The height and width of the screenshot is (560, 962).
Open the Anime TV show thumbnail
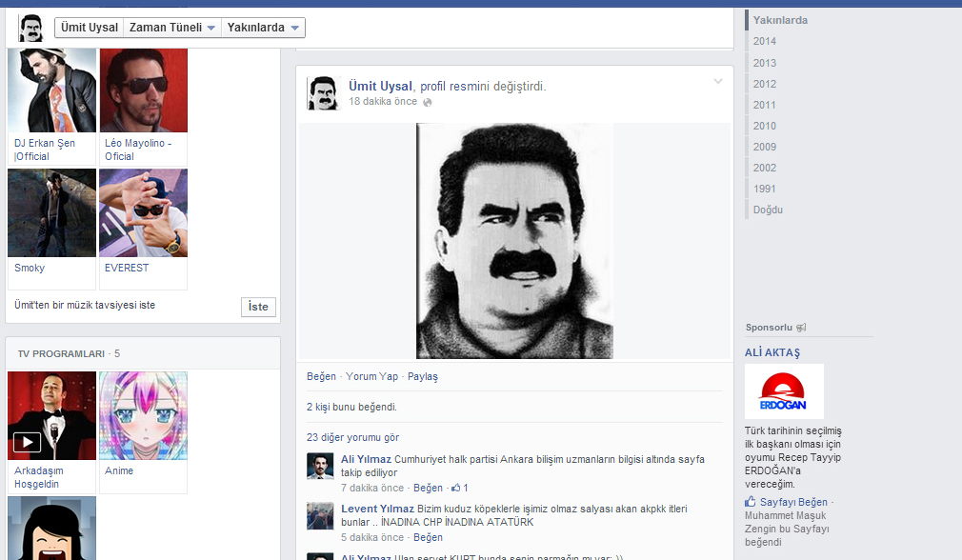click(x=144, y=416)
